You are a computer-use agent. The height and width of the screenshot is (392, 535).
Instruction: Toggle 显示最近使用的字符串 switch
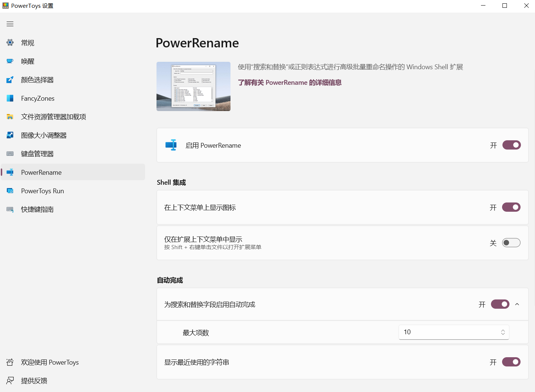[x=511, y=362]
